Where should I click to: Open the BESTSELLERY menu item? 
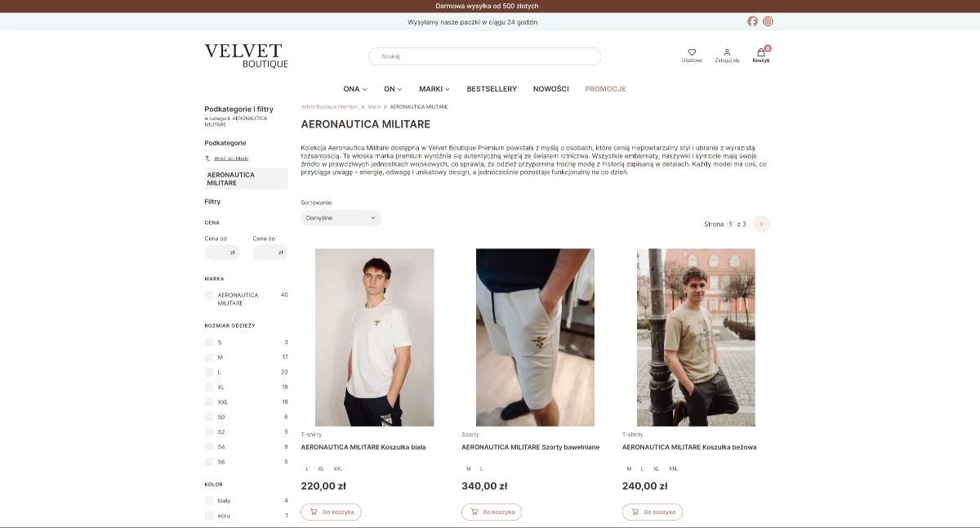tap(492, 89)
